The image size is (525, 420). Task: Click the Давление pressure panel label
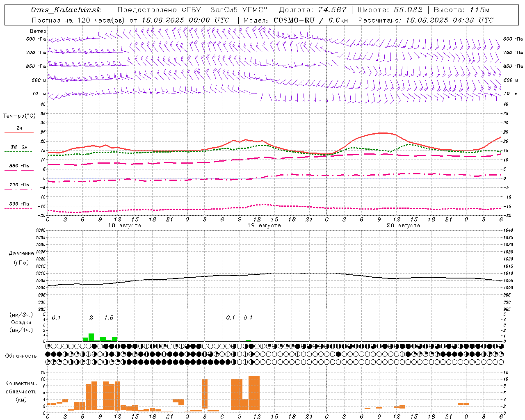(x=21, y=253)
